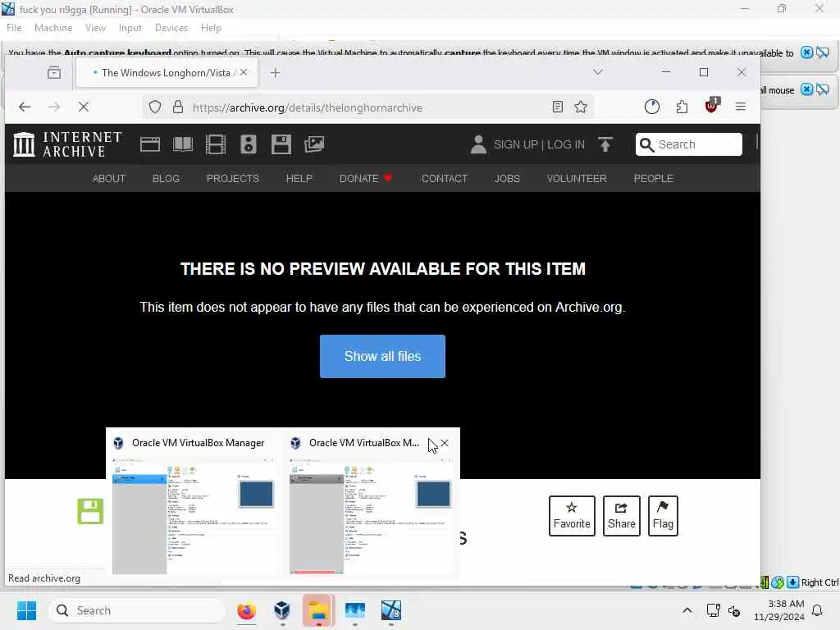Show hidden system tray icons
Viewport: 840px width, 630px height.
687,610
